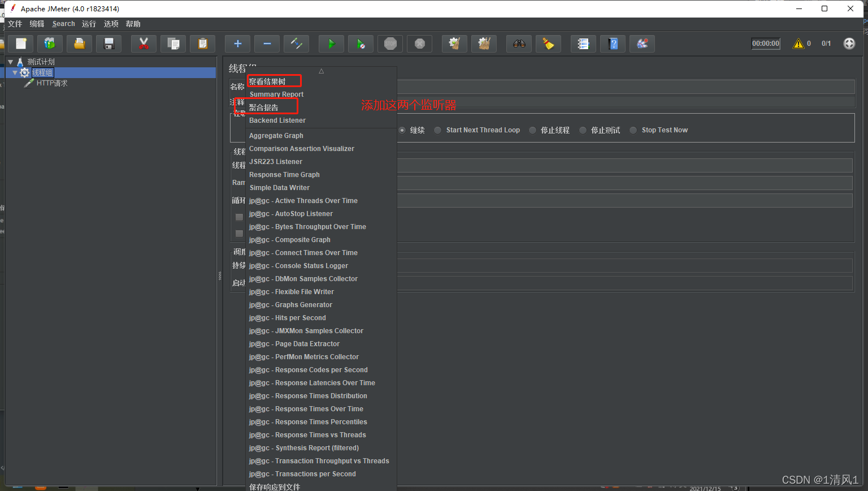Viewport: 868px width, 491px height.
Task: Click the rightmost toolbar icon after Help
Action: tap(643, 44)
